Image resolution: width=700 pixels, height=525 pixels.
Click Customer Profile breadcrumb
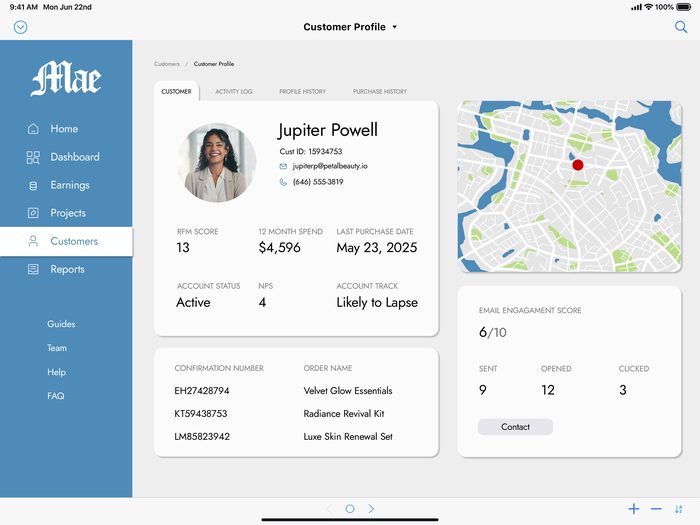pos(214,64)
